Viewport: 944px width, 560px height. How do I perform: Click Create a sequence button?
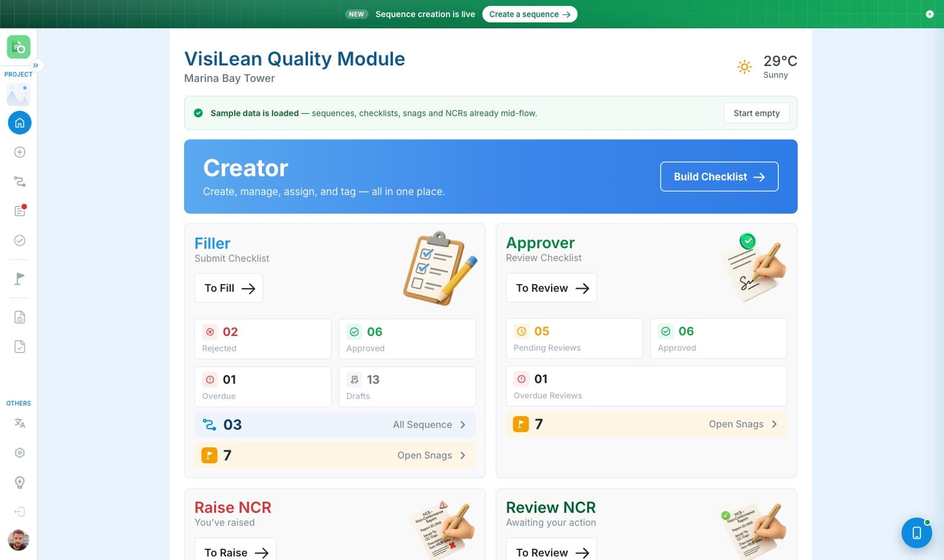coord(530,14)
